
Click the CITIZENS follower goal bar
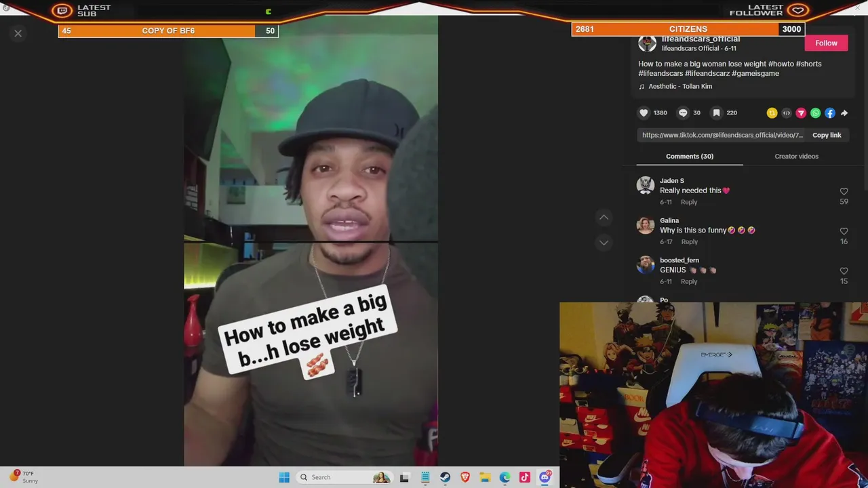[x=688, y=29]
